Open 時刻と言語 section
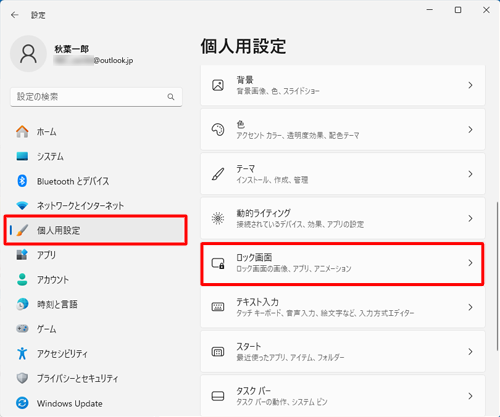Viewport: 500px width, 417px height. click(x=96, y=304)
